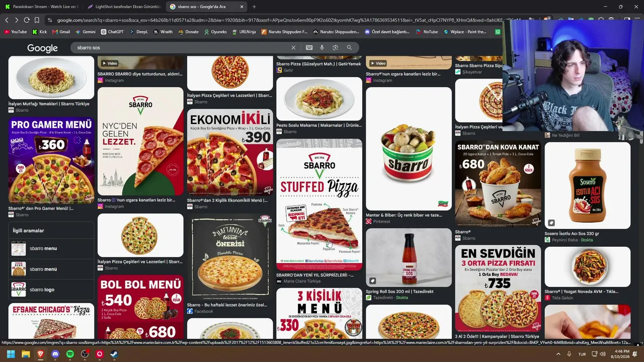The image size is (644, 362).
Task: Switch to the LightShot tab
Action: click(124, 7)
